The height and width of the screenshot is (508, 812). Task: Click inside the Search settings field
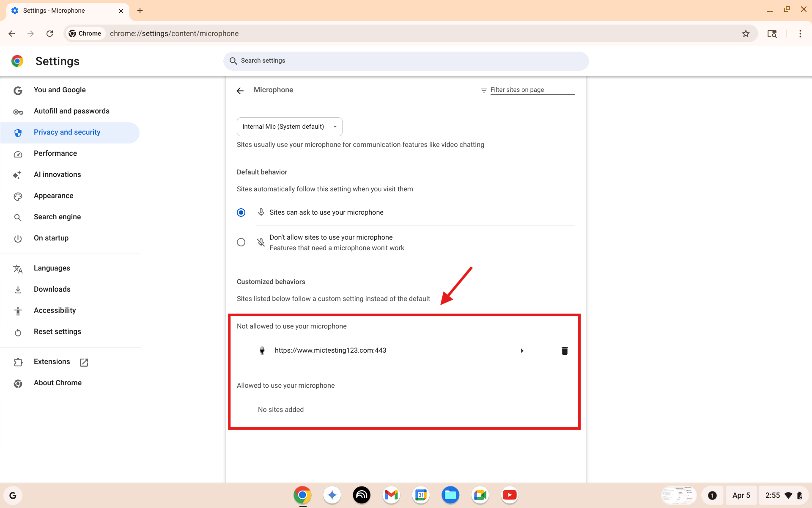click(406, 61)
